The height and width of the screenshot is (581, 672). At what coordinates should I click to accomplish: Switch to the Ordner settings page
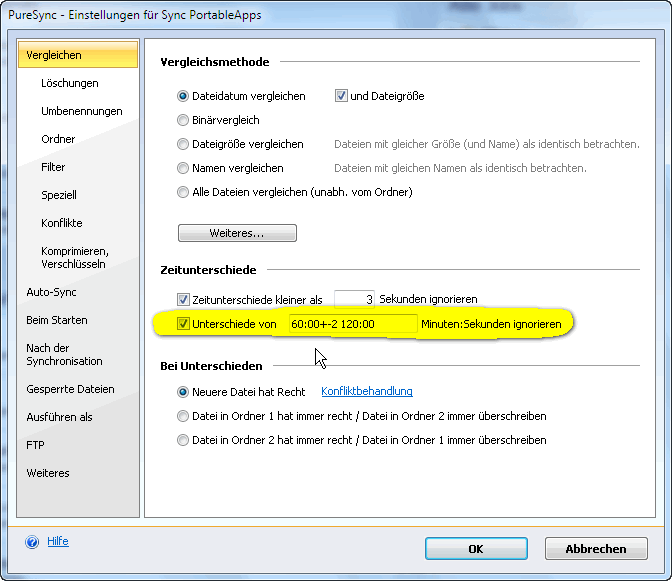[58, 139]
